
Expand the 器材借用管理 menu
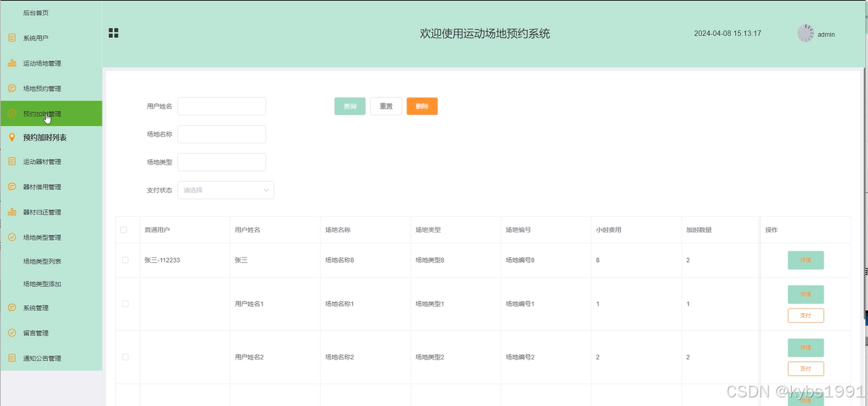pyautogui.click(x=51, y=186)
